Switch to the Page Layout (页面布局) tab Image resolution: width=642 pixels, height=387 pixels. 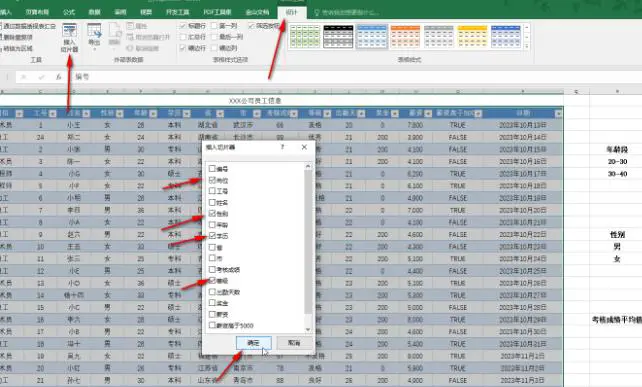point(37,12)
